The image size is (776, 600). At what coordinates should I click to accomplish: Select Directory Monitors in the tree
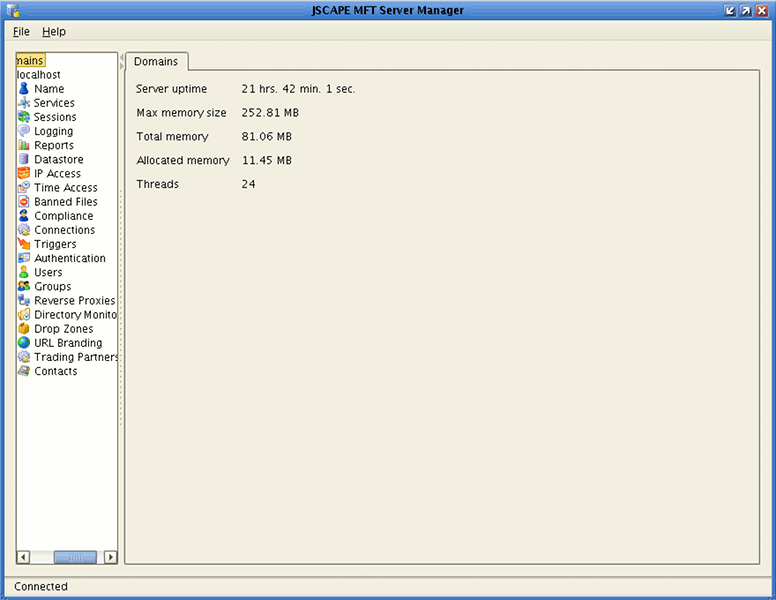pos(75,314)
